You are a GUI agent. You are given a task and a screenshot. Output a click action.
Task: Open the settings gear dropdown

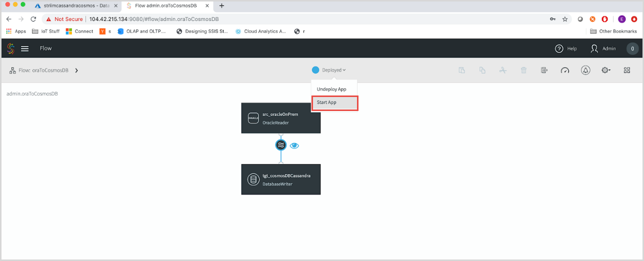click(x=606, y=70)
